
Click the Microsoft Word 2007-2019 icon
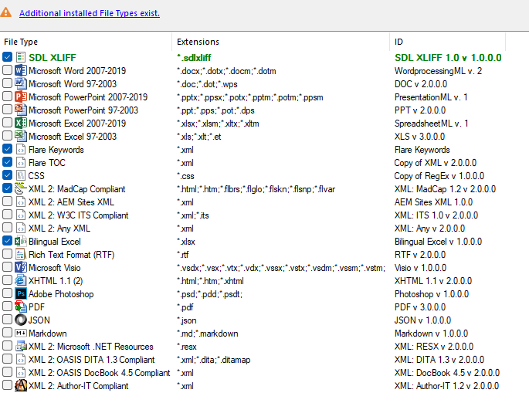coord(21,70)
